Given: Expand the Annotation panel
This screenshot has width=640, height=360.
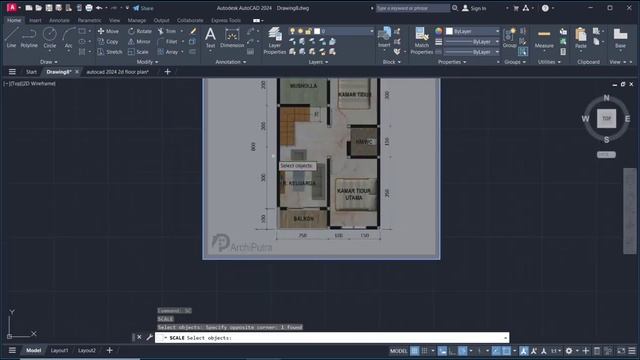Looking at the screenshot, I should 231,62.
